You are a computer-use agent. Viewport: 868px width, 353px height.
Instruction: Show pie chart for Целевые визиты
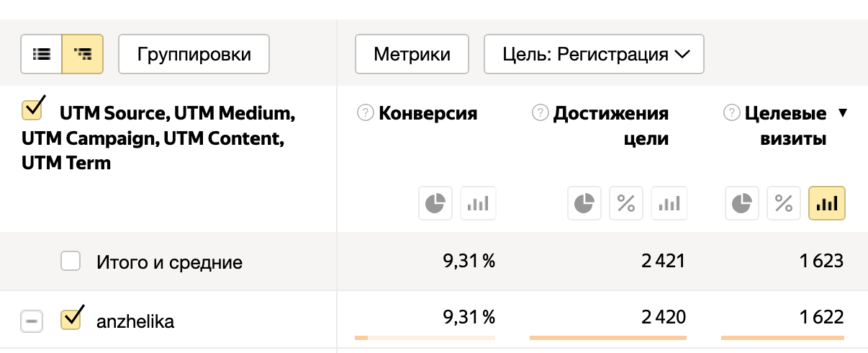pyautogui.click(x=743, y=204)
